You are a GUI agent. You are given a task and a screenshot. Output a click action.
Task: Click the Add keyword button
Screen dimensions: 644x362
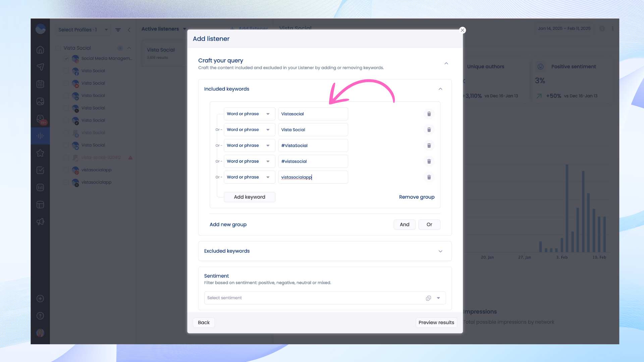(249, 197)
